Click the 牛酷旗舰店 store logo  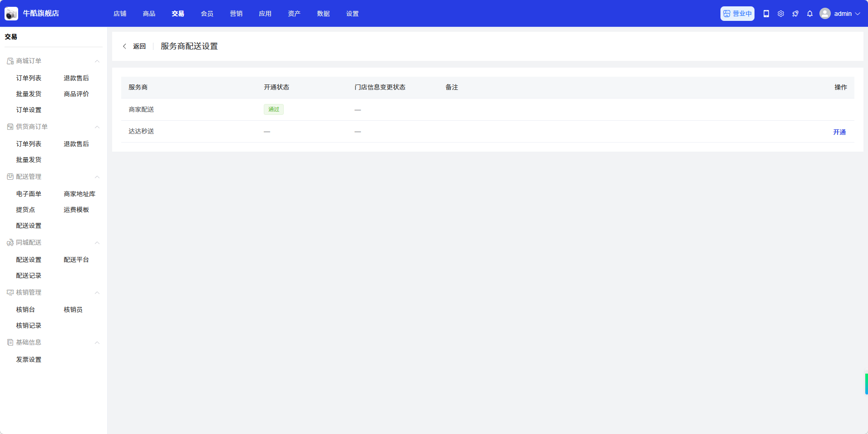(x=11, y=14)
